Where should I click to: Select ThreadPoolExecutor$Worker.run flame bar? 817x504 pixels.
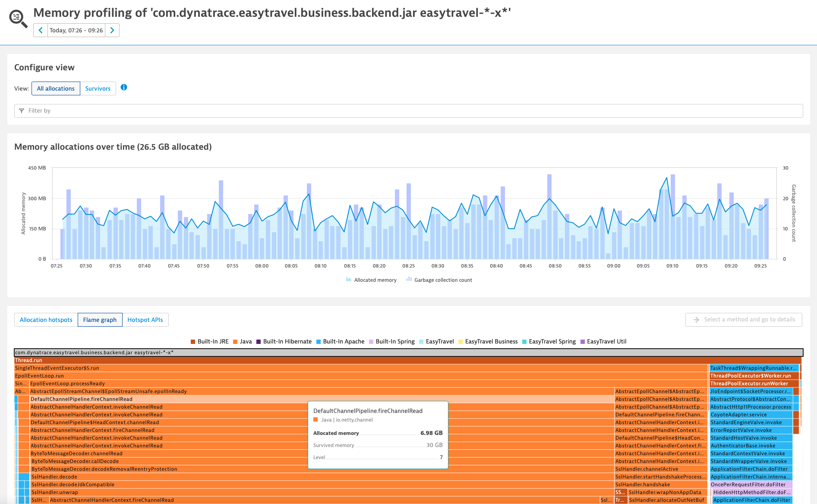coord(754,376)
